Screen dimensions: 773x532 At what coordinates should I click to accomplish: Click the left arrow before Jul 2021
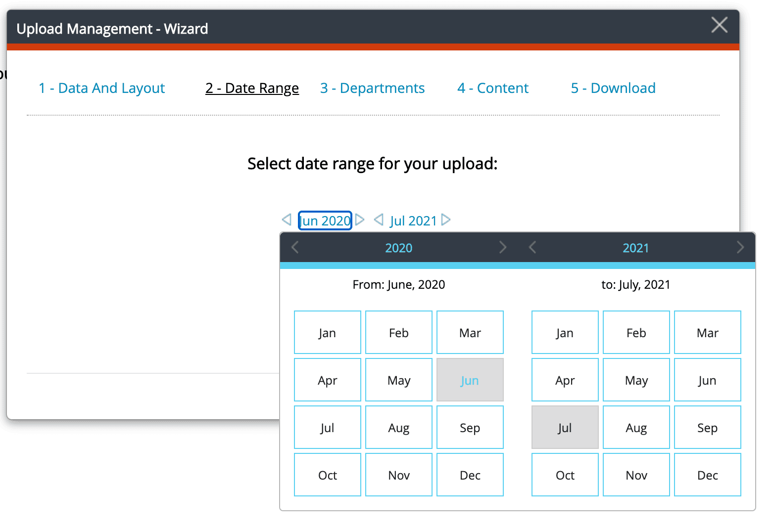pos(379,220)
